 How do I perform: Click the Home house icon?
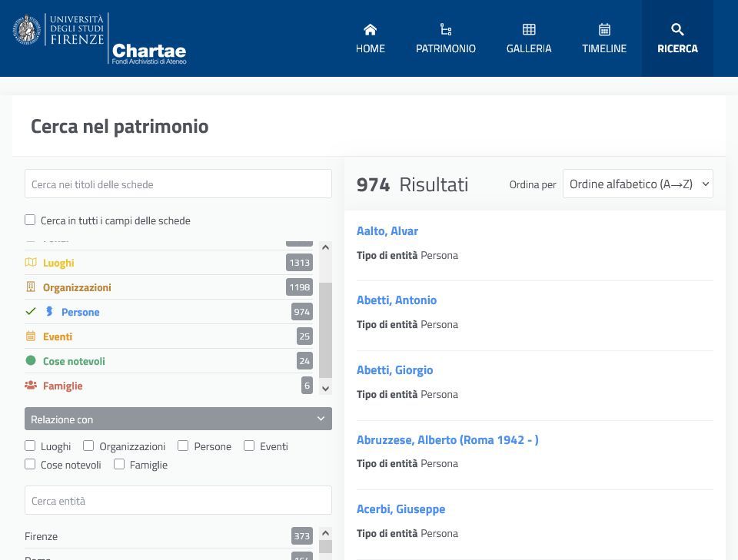pyautogui.click(x=370, y=30)
